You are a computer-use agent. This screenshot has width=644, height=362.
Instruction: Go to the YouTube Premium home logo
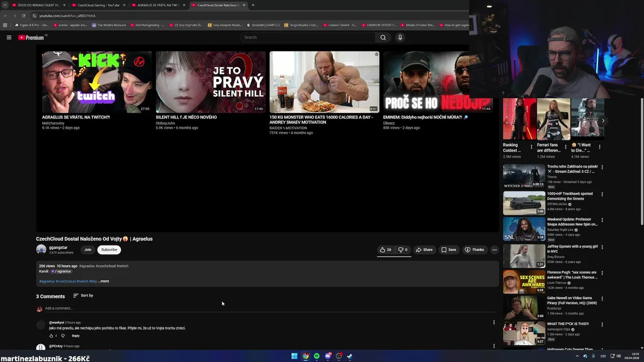[x=31, y=37]
